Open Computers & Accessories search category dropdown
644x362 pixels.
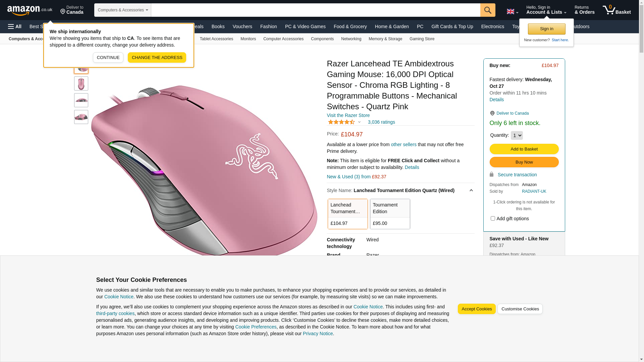pyautogui.click(x=123, y=10)
